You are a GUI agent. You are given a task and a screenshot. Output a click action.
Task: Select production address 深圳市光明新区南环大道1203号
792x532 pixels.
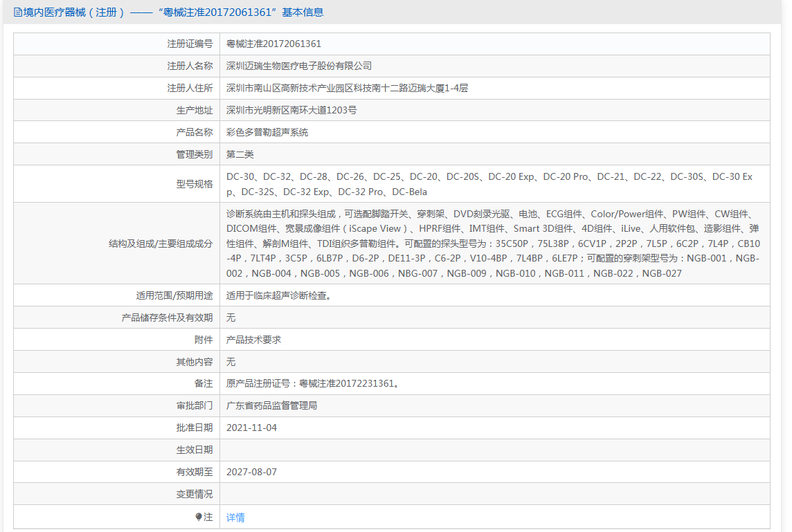click(x=291, y=110)
